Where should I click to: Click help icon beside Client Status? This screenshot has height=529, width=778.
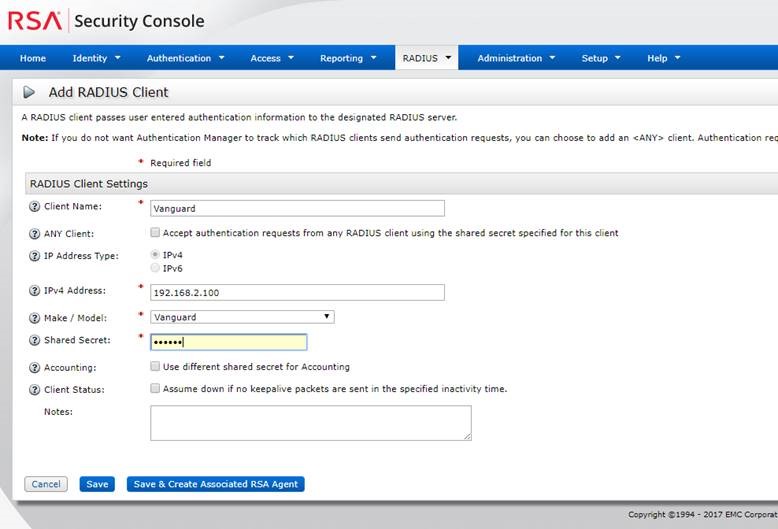coord(34,389)
